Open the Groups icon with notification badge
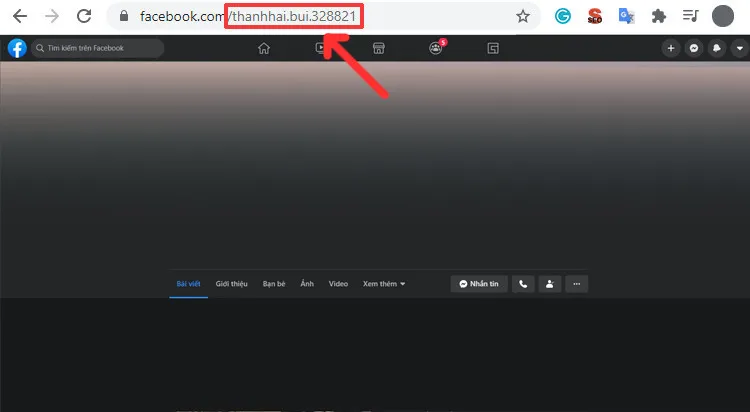 [x=436, y=48]
